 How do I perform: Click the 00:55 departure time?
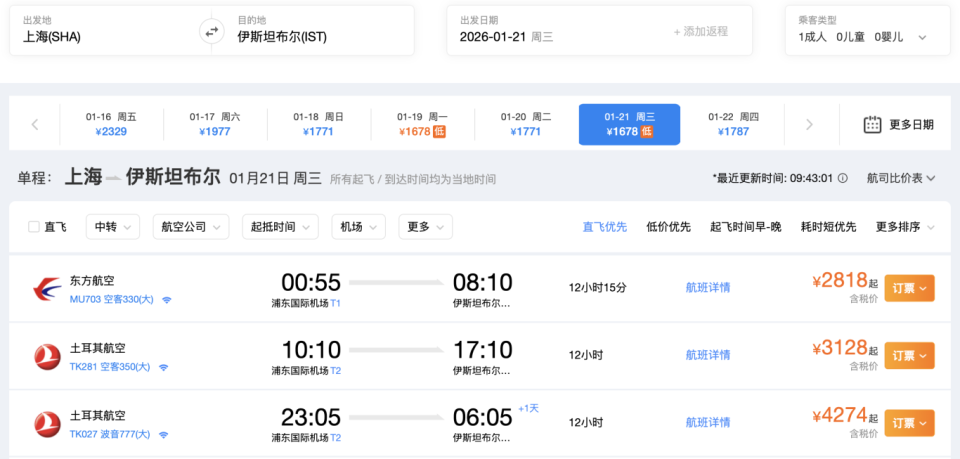coord(311,283)
